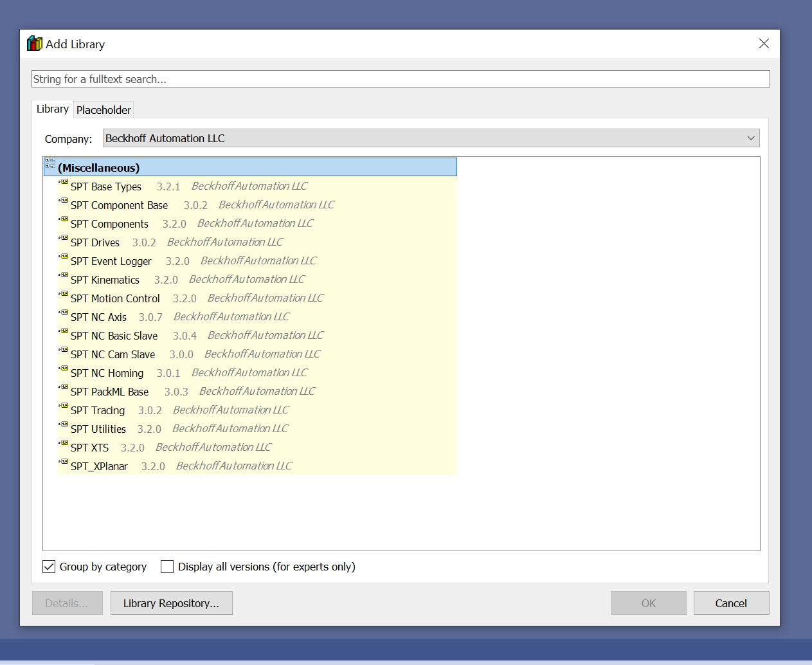Click the SPT NC Homing library icon
The height and width of the screenshot is (665, 812).
[x=64, y=369]
